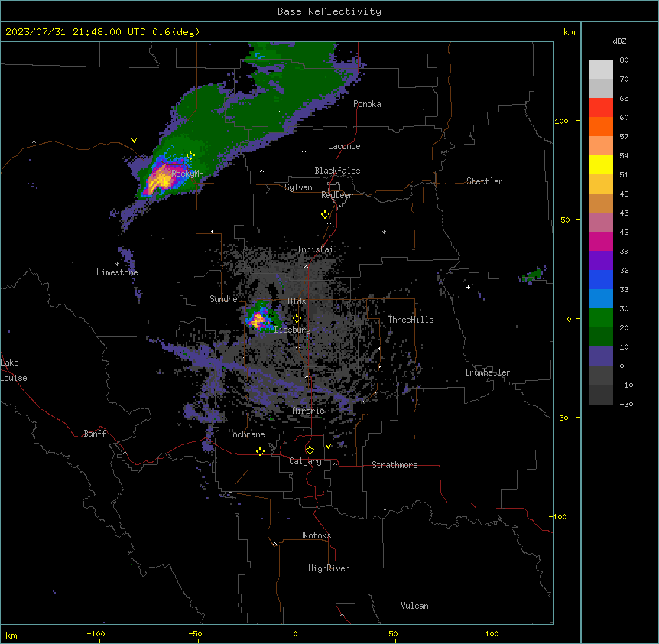Click the dark green 10-20 dBZ legend swatch

click(x=601, y=337)
